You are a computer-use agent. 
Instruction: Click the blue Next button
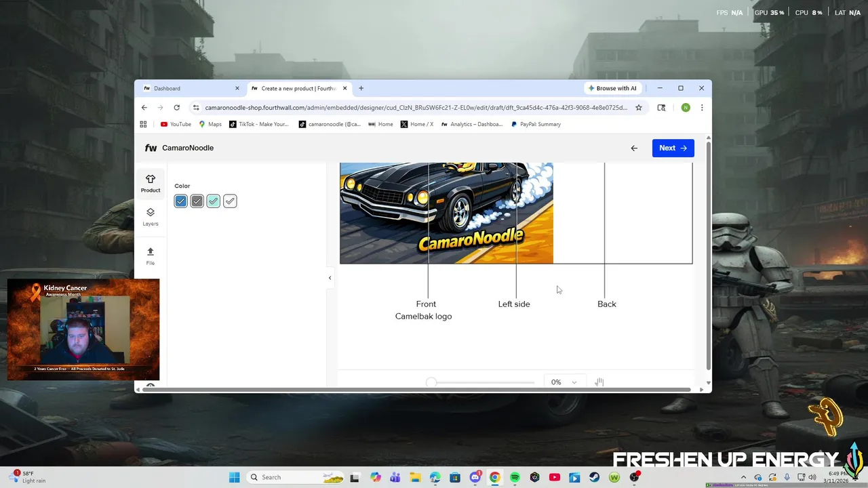pos(673,148)
